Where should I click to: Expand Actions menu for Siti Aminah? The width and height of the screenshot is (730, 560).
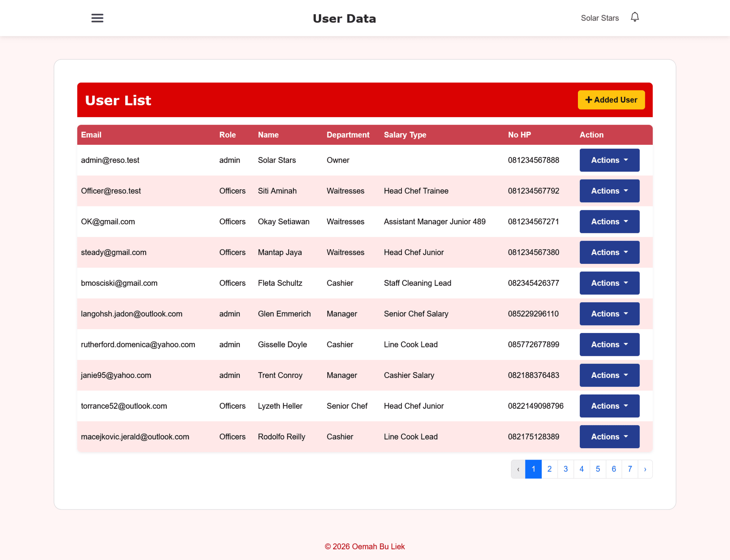pyautogui.click(x=609, y=191)
